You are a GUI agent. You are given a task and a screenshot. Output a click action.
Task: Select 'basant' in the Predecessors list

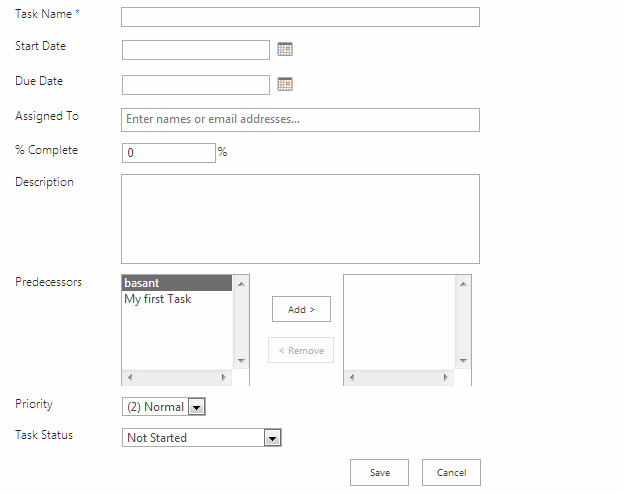coord(177,283)
